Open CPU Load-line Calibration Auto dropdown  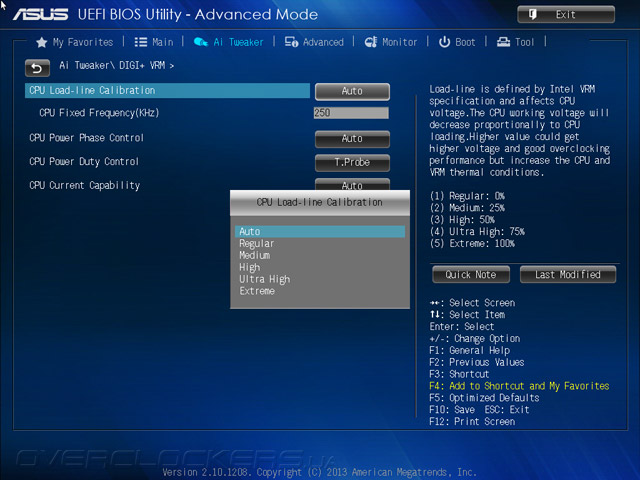pos(352,91)
